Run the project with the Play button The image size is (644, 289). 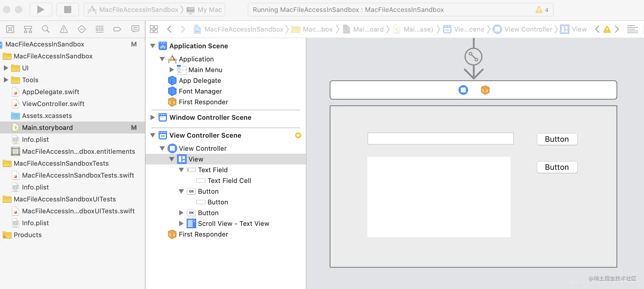click(x=41, y=10)
